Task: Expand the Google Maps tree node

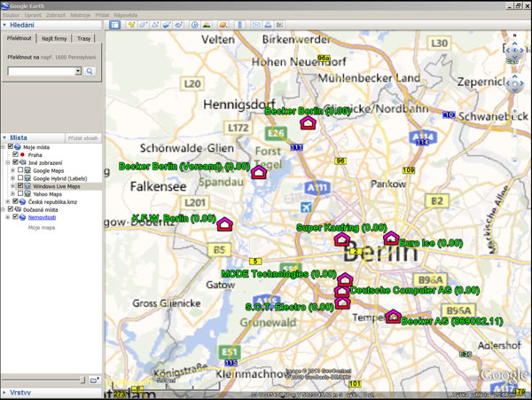Action: 13,170
